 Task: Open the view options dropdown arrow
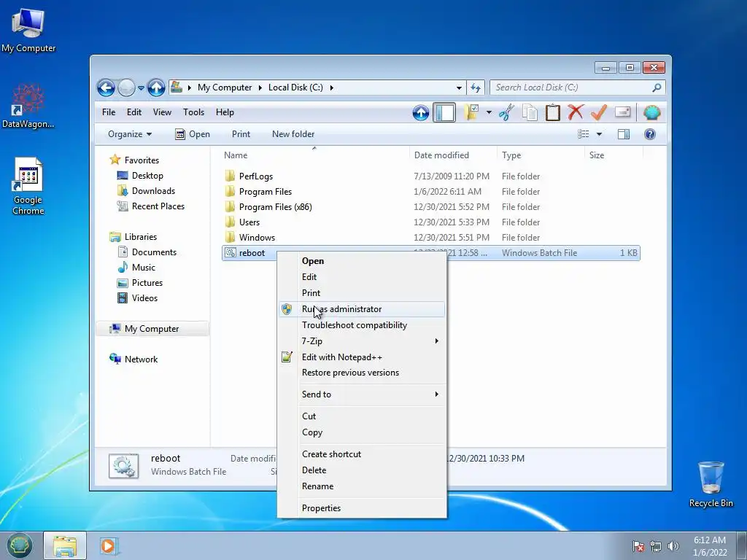tap(600, 134)
